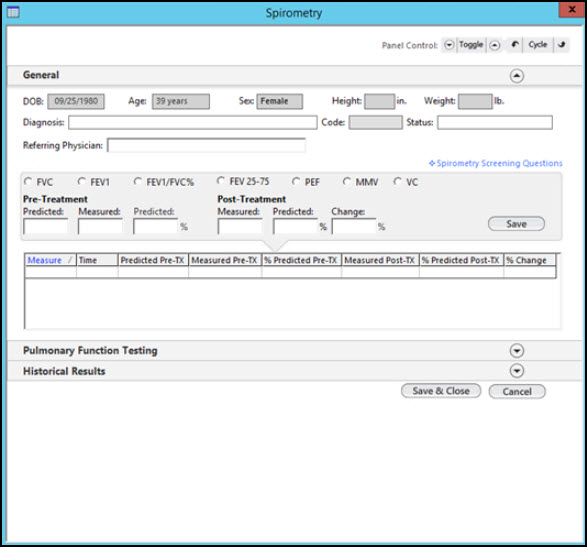Image resolution: width=587 pixels, height=547 pixels.
Task: Click the Predicted Pre-TX column header
Action: 153,260
